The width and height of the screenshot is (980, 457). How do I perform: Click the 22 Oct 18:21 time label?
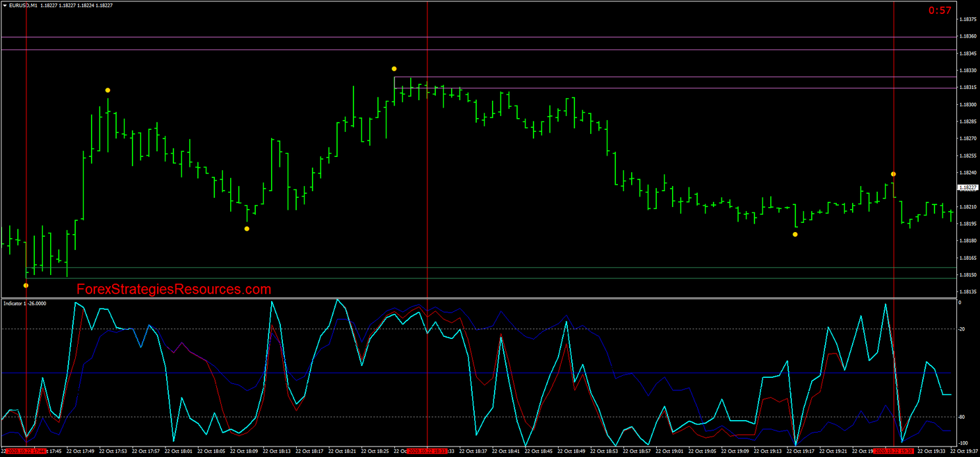tap(342, 452)
